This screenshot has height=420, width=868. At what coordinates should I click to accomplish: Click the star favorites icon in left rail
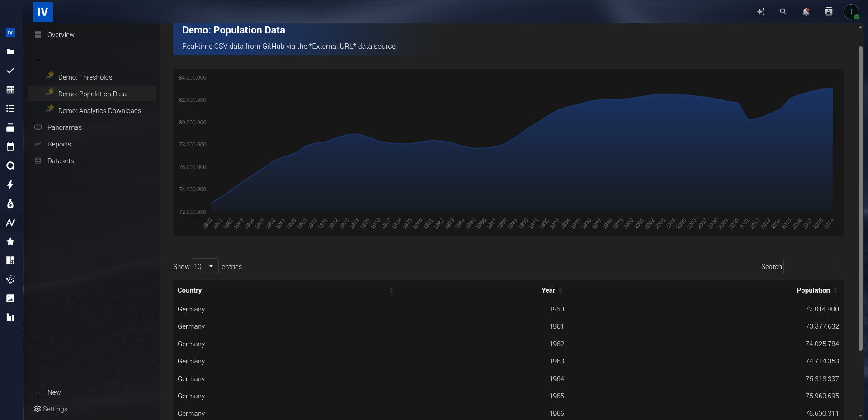(10, 241)
